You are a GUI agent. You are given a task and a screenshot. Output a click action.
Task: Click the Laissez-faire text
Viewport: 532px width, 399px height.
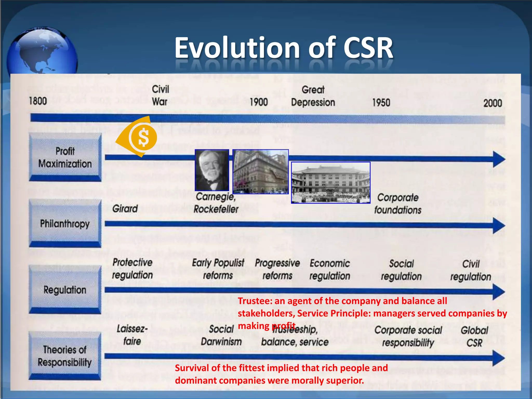(132, 335)
